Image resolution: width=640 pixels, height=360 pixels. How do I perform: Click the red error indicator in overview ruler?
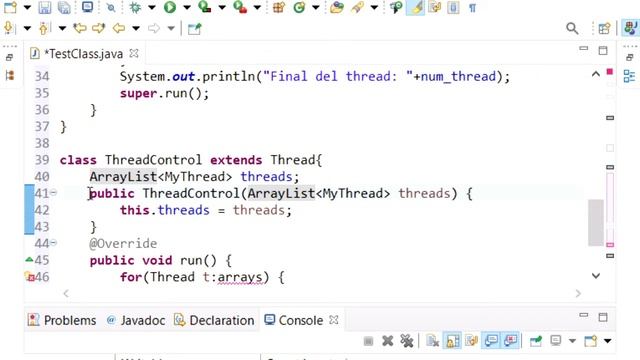(x=610, y=72)
